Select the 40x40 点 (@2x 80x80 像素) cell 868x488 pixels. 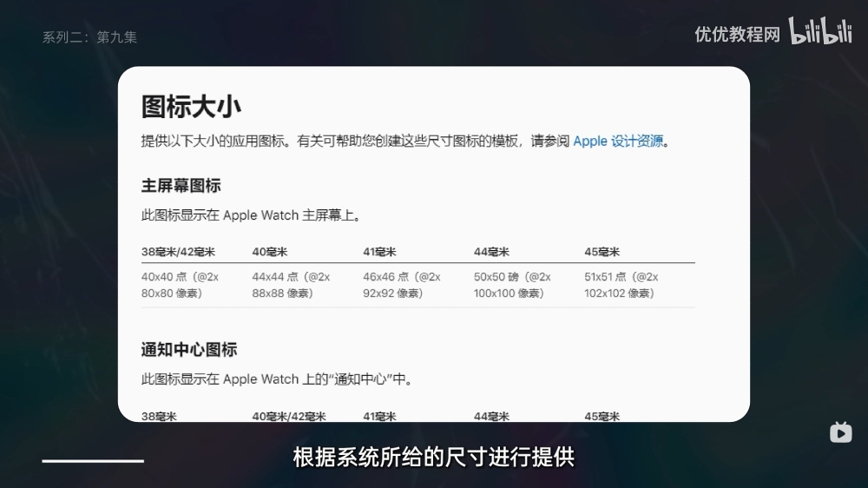tap(180, 285)
